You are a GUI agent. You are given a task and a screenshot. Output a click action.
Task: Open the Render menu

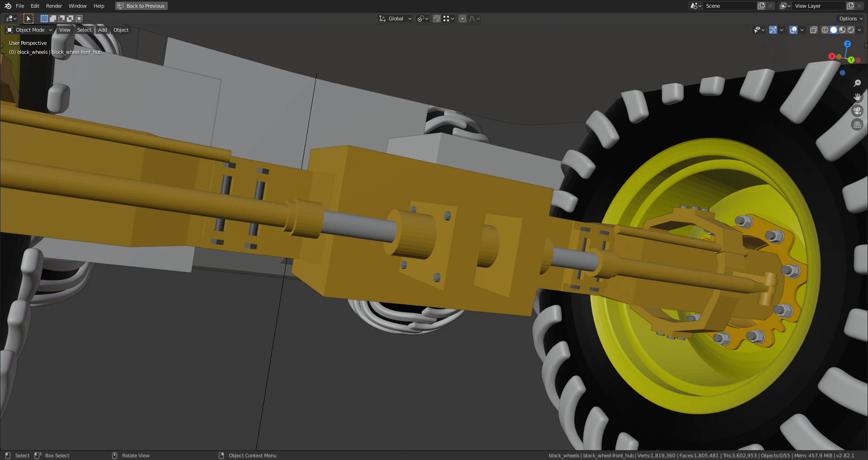click(54, 6)
